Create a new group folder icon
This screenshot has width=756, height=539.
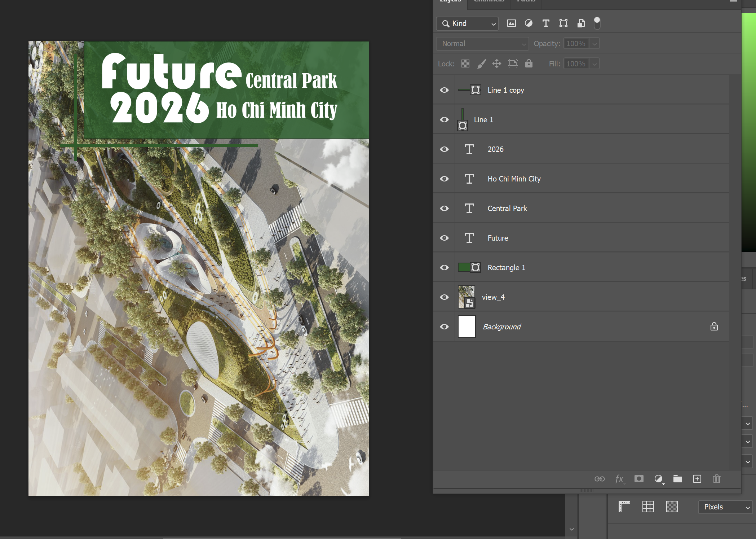coord(677,479)
